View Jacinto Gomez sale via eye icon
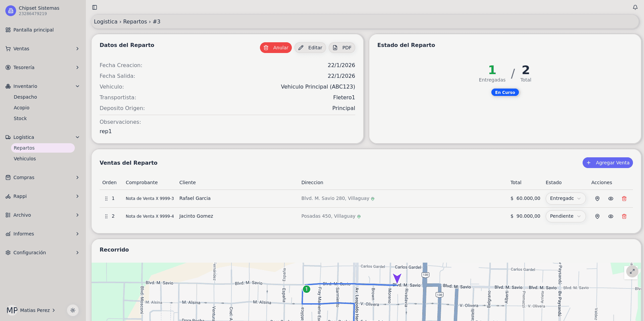644x321 pixels. tap(610, 216)
